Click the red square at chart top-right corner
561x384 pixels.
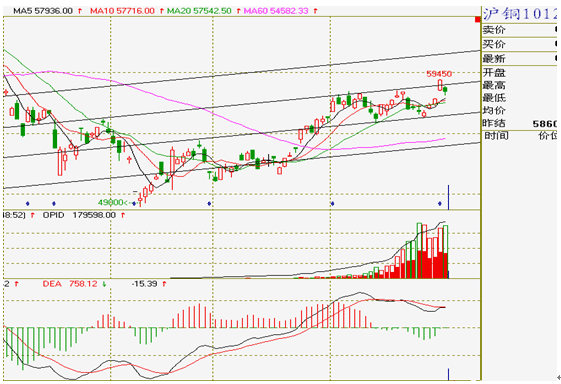click(477, 20)
